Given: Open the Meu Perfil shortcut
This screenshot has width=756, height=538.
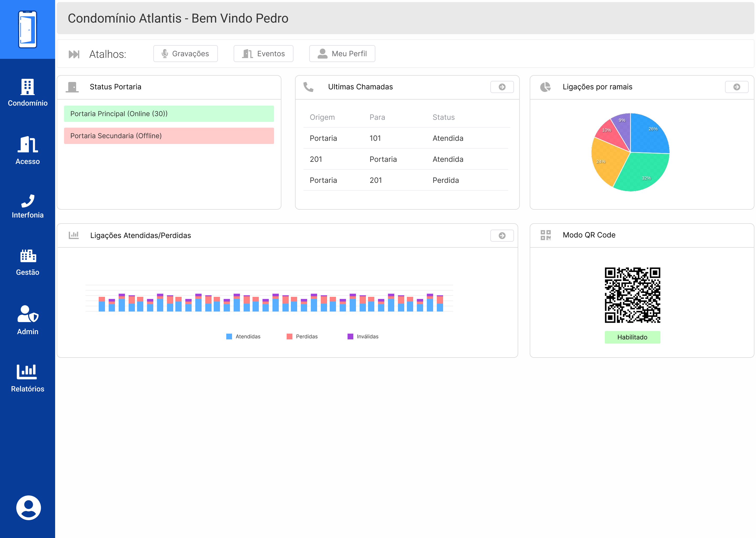Looking at the screenshot, I should [x=342, y=54].
